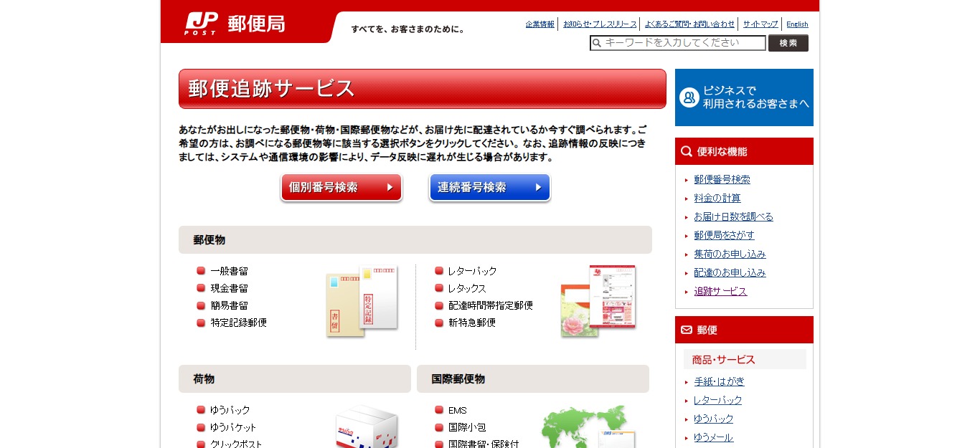Click the red bullet beside EMS
Screen dimensions: 980x448
click(439, 410)
